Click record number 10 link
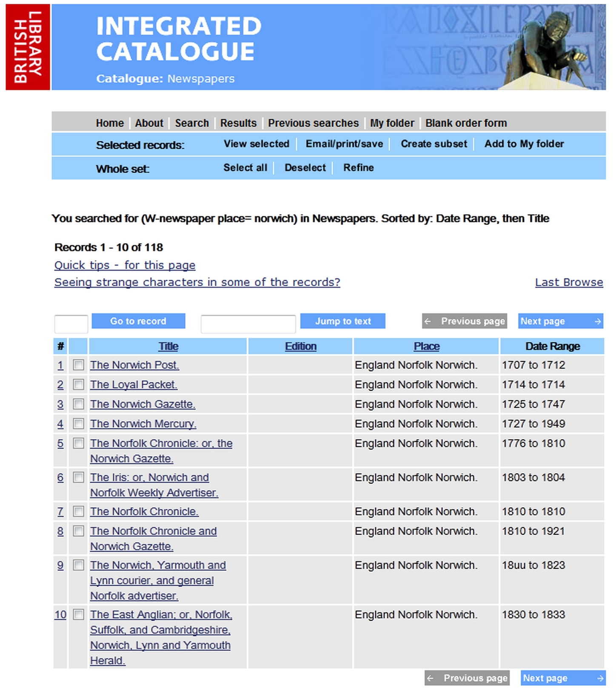The image size is (616, 693). pyautogui.click(x=60, y=614)
